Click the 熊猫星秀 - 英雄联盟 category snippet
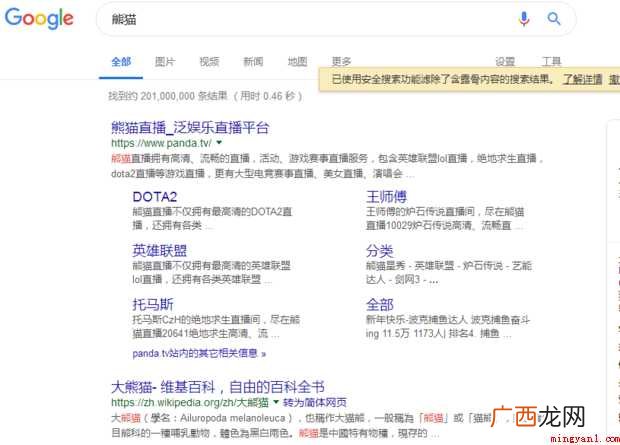The width and height of the screenshot is (620, 445). click(449, 272)
